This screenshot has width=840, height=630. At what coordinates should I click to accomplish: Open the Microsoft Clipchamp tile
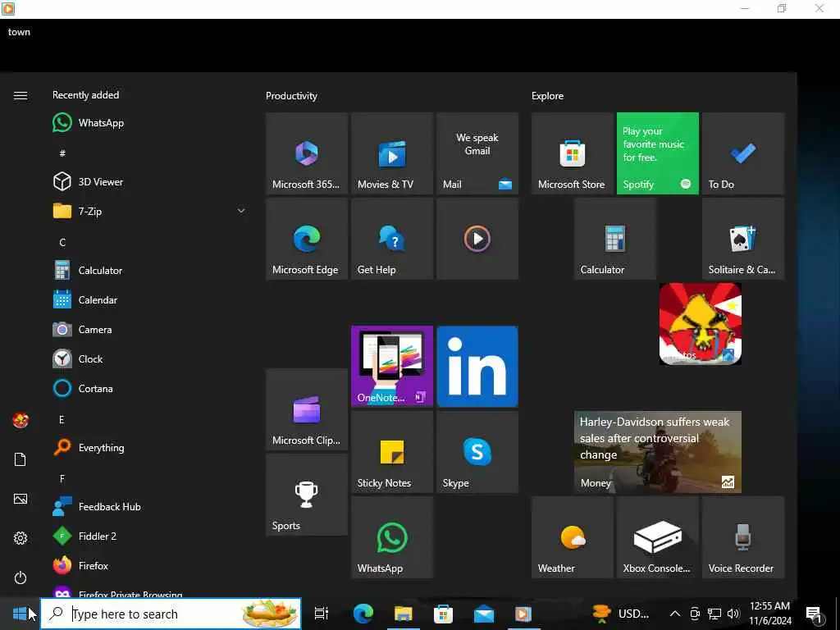coord(307,409)
